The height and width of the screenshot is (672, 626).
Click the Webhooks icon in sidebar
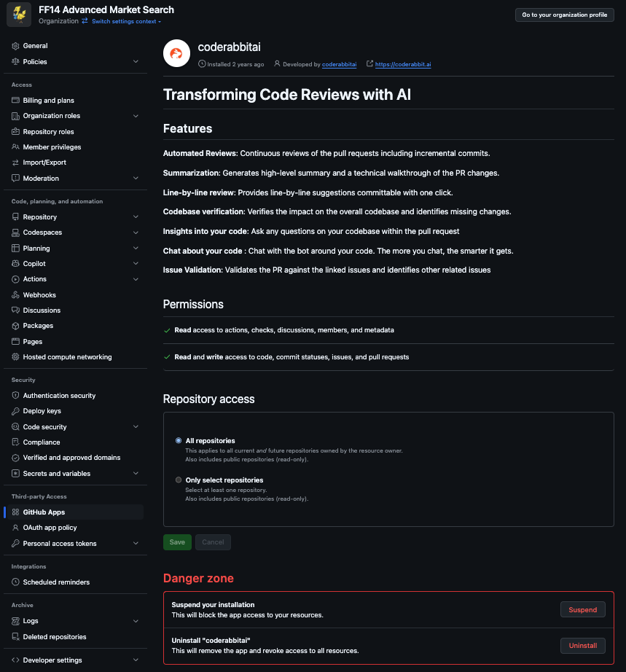[x=15, y=295]
